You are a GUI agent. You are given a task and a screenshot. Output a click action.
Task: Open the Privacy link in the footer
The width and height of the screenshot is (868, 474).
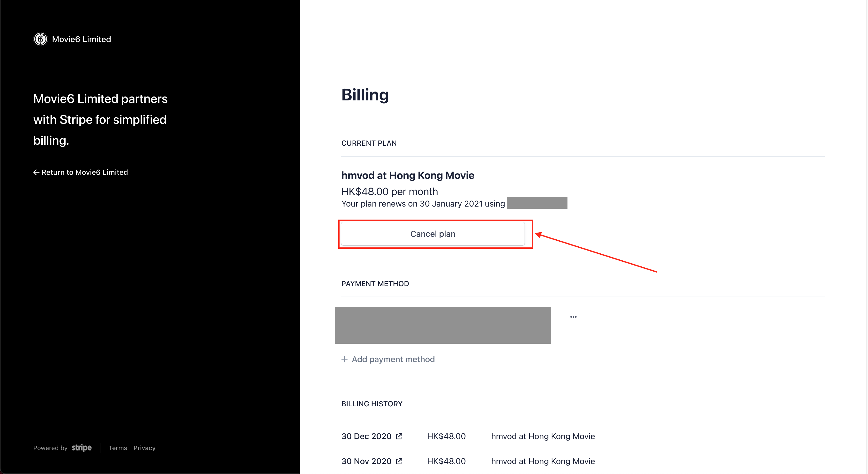(x=144, y=448)
